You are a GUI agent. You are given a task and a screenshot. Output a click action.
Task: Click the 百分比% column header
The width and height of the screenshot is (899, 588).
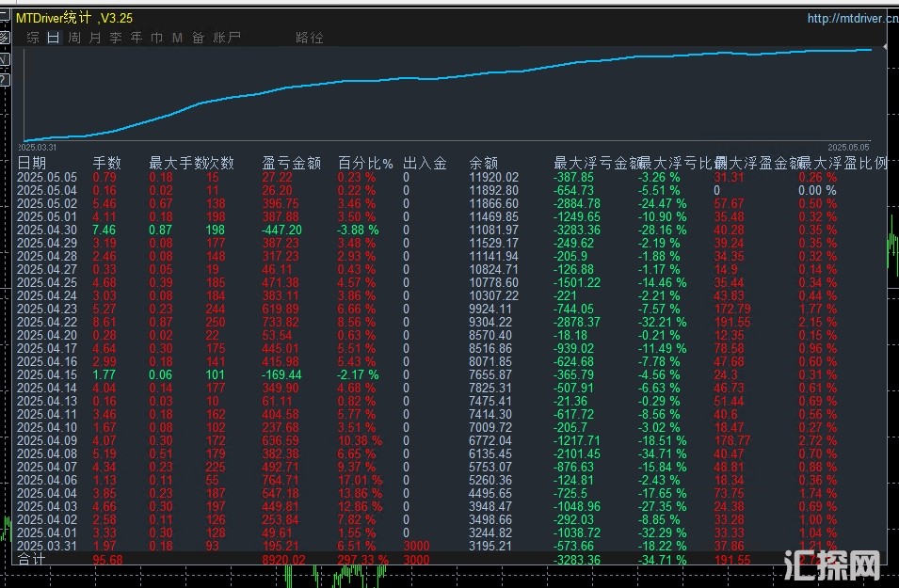pos(365,164)
